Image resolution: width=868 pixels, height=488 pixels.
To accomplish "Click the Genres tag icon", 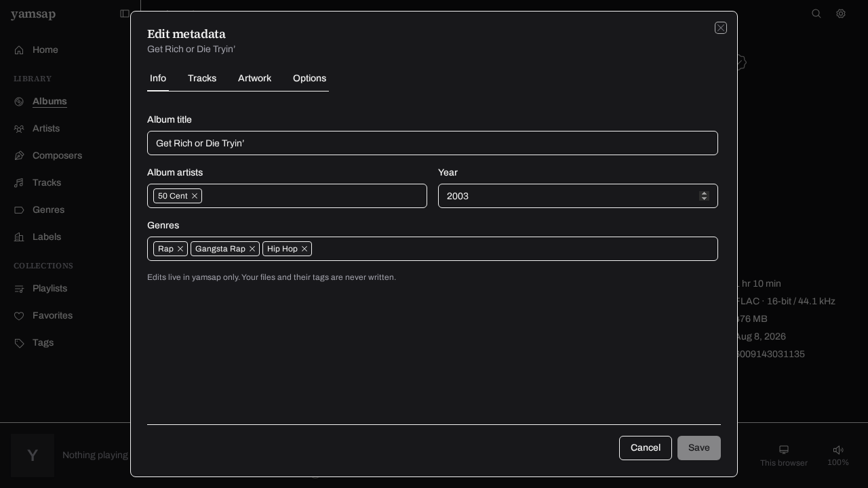I will tap(19, 210).
